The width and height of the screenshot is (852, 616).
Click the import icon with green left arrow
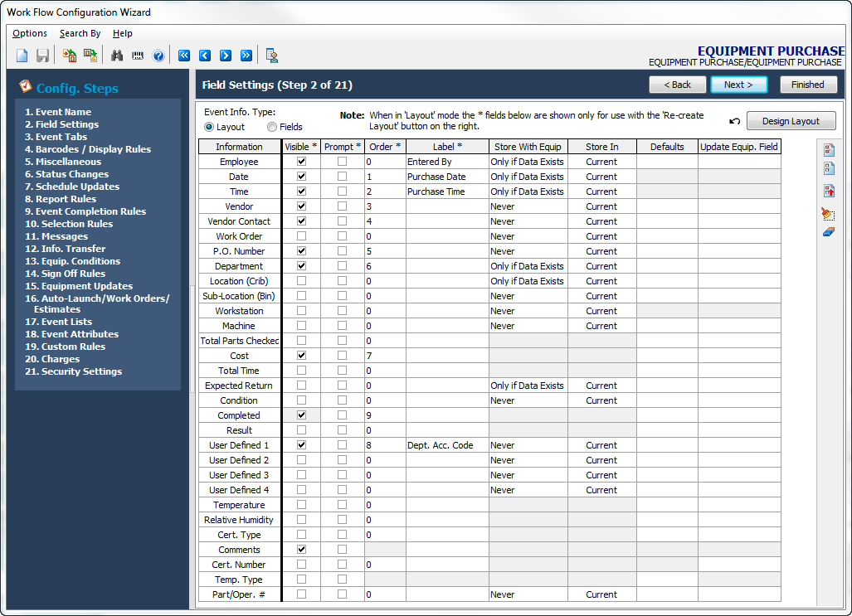[70, 56]
